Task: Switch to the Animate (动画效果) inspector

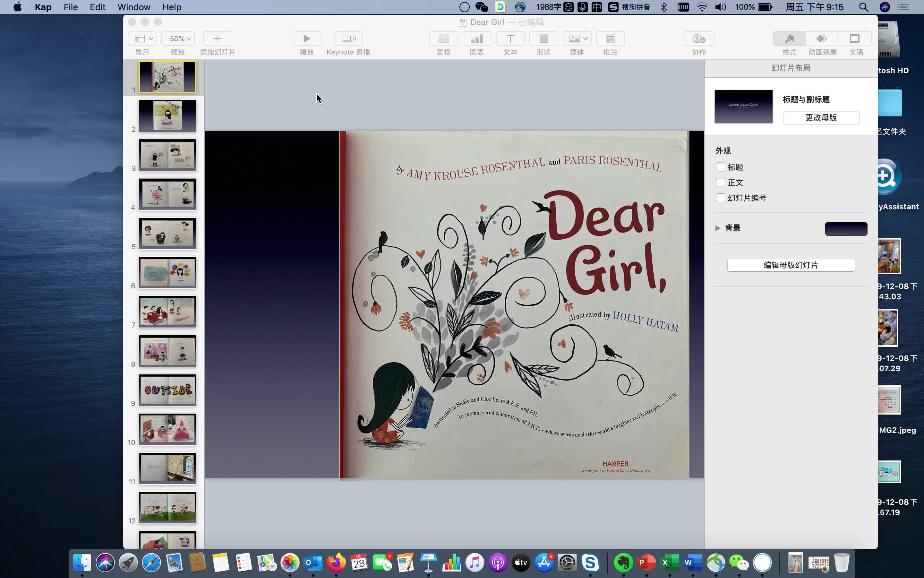Action: (822, 39)
